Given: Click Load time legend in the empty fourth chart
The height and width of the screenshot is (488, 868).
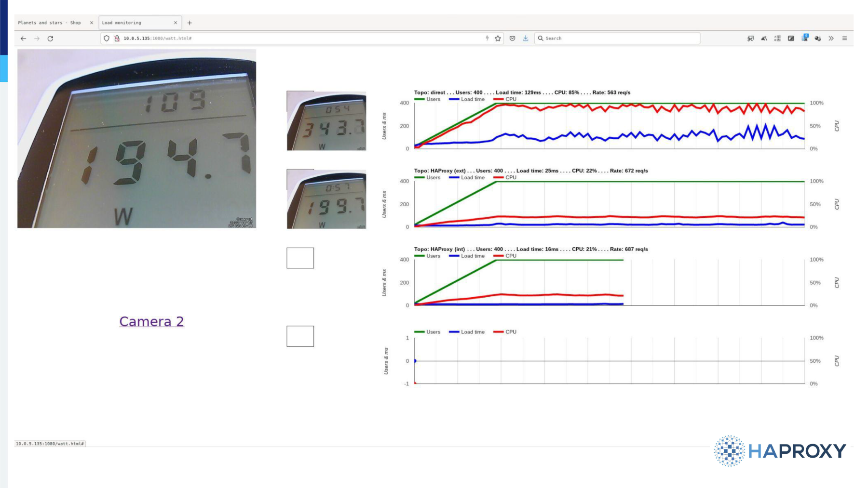Looking at the screenshot, I should pyautogui.click(x=467, y=332).
